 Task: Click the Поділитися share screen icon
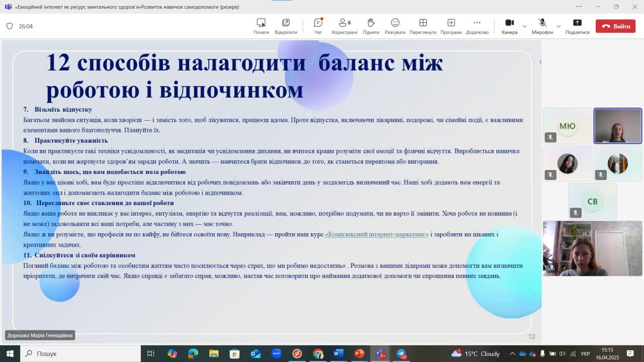pos(577,26)
